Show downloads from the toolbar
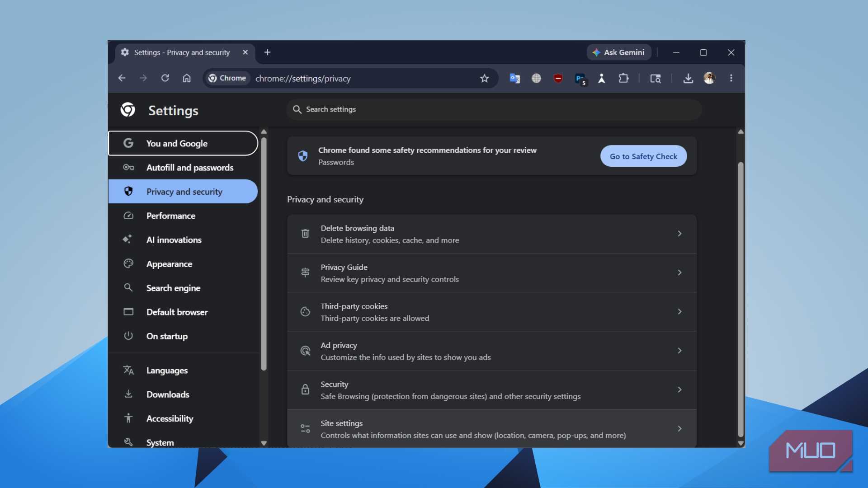Screen dimensions: 868x488 pyautogui.click(x=688, y=79)
